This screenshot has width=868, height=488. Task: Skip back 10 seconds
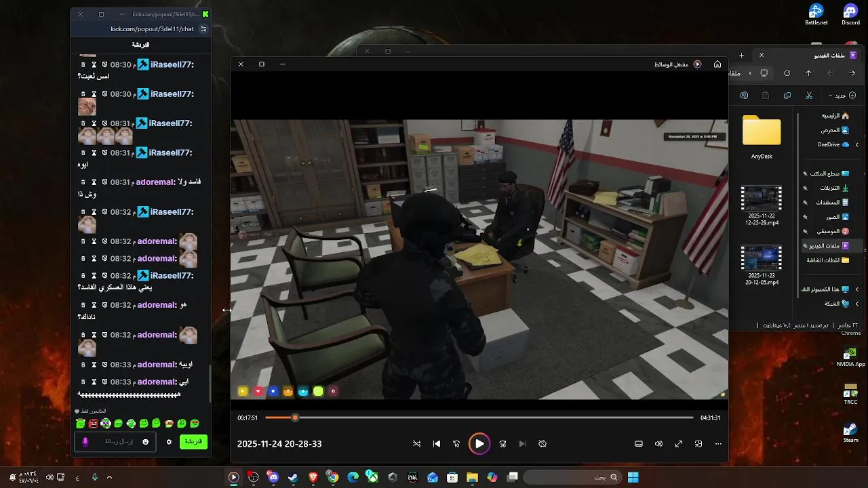[x=456, y=444]
